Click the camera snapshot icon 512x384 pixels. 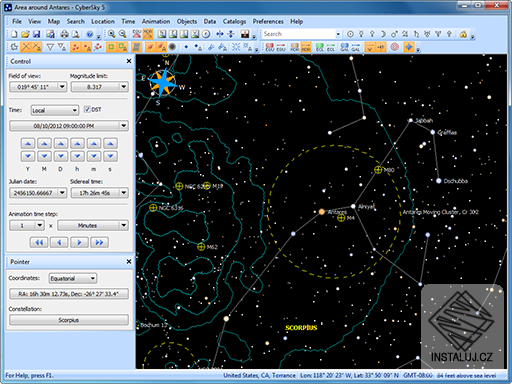(x=245, y=34)
